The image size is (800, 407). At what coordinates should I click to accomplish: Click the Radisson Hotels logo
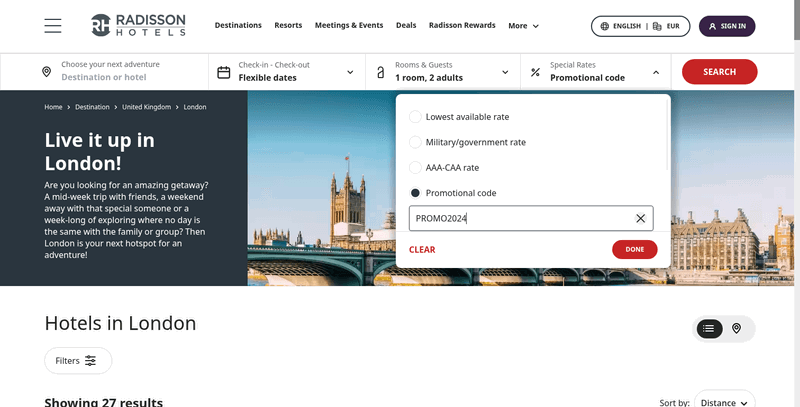point(138,25)
